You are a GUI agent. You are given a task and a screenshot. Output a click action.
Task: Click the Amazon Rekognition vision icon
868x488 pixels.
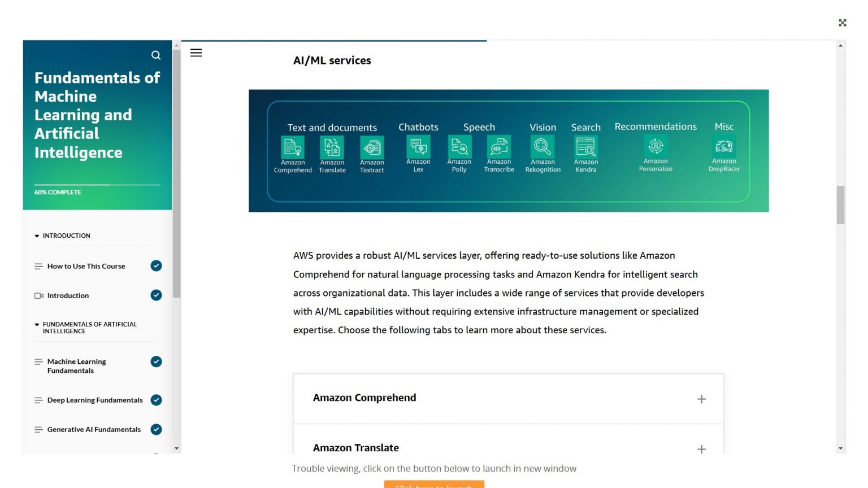click(x=542, y=147)
